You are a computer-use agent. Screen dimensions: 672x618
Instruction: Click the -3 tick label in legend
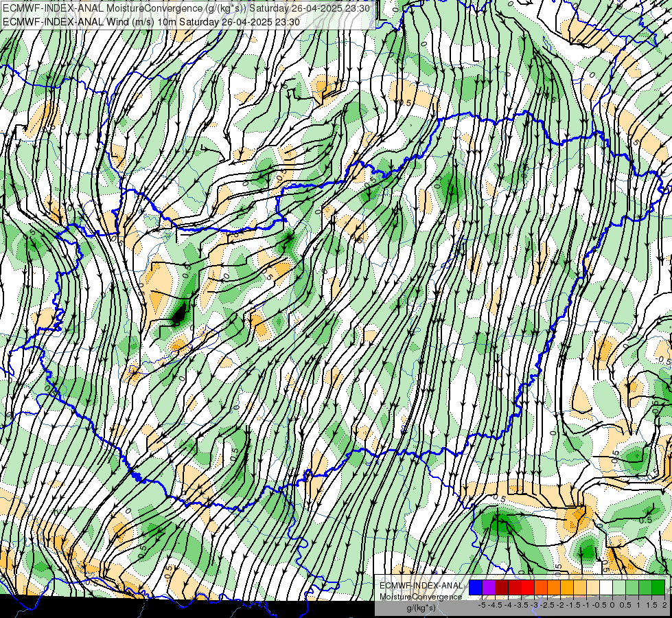click(x=535, y=605)
